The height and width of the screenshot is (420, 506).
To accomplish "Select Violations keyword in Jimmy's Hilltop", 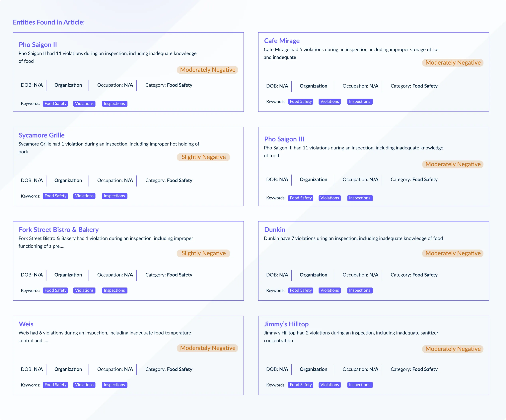I will click(x=330, y=385).
